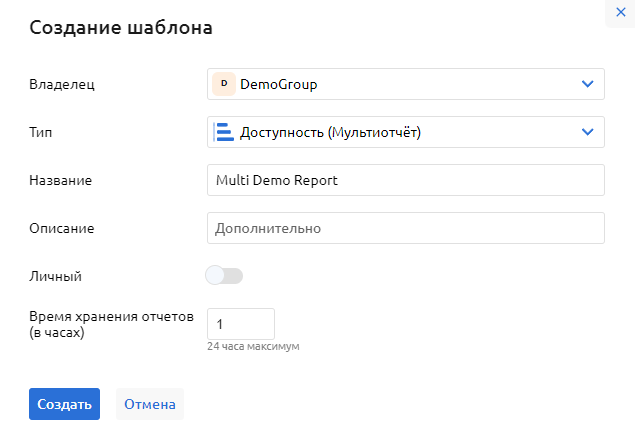The height and width of the screenshot is (434, 635).
Task: Expand the Тип dropdown arrow
Action: tap(587, 132)
